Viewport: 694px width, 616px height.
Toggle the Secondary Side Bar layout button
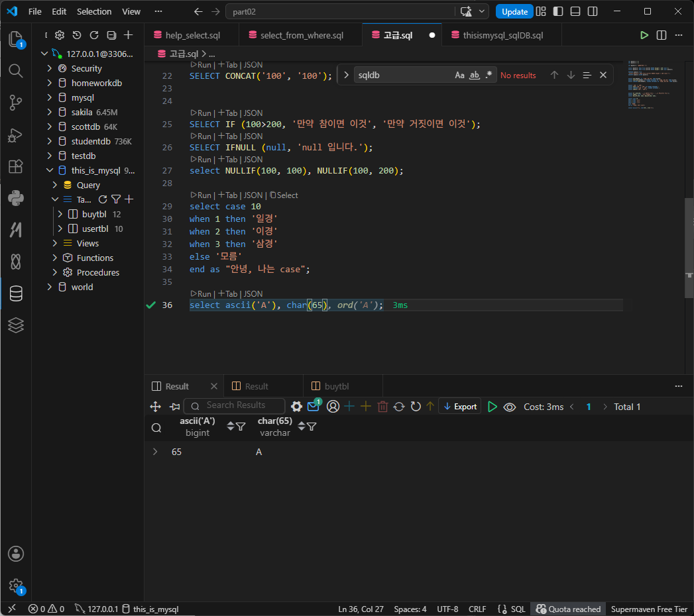click(593, 11)
